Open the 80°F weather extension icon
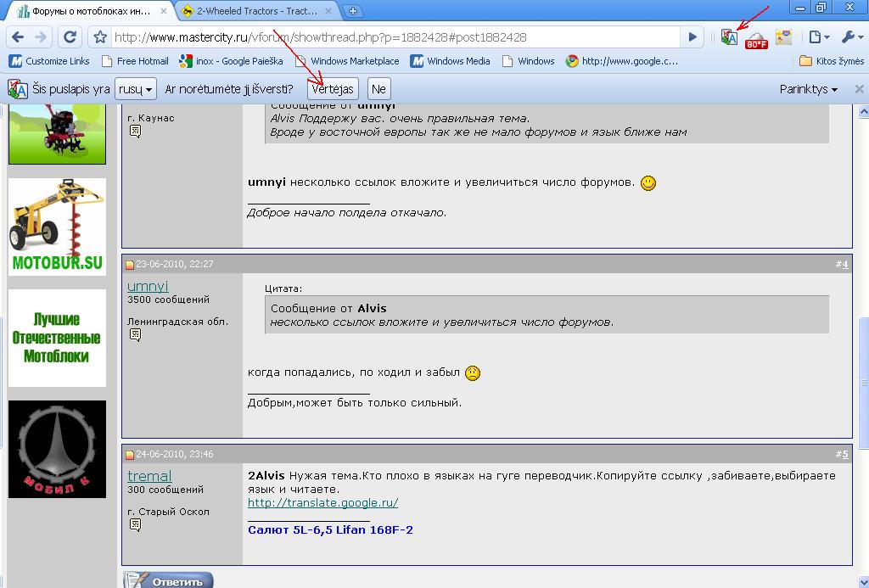Screen dimensions: 869x588 pyautogui.click(x=756, y=39)
